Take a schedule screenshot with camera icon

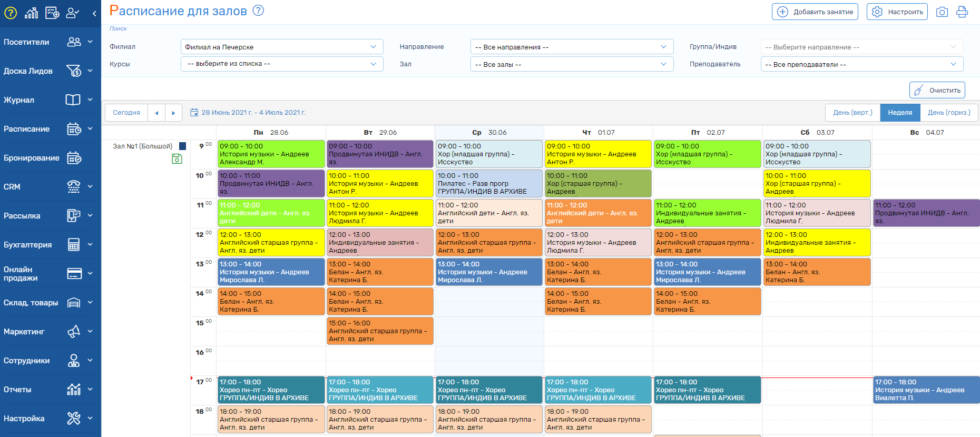pos(942,12)
